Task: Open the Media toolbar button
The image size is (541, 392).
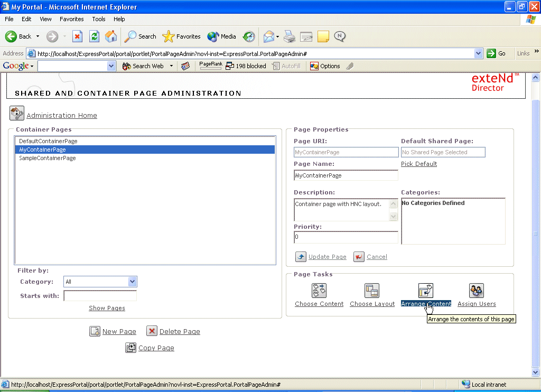Action: tap(221, 36)
